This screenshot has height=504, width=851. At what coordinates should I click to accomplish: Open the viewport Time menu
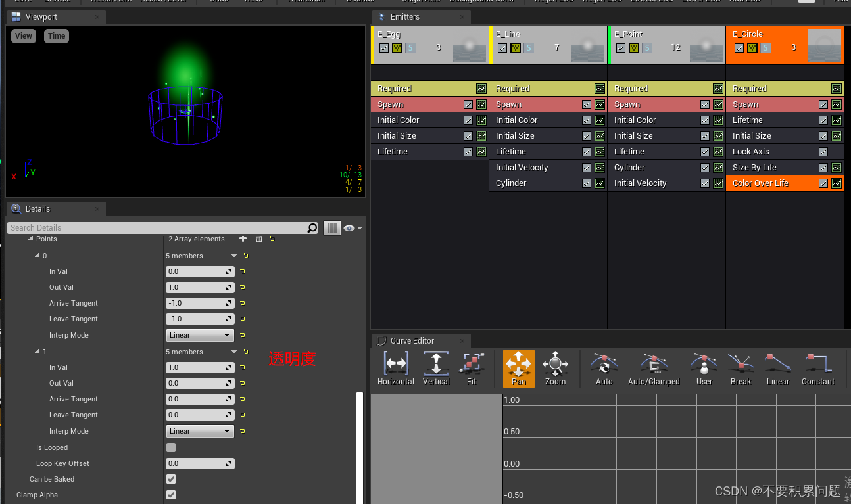(x=57, y=36)
